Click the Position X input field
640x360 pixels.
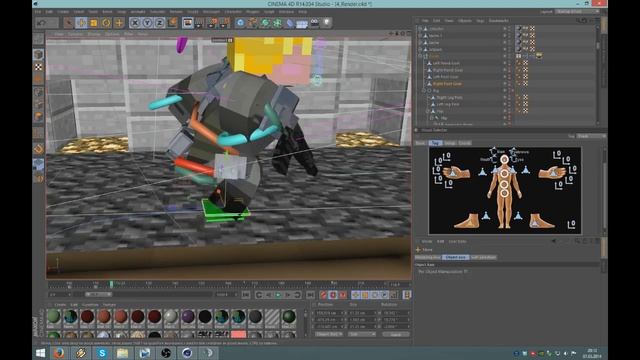330,313
